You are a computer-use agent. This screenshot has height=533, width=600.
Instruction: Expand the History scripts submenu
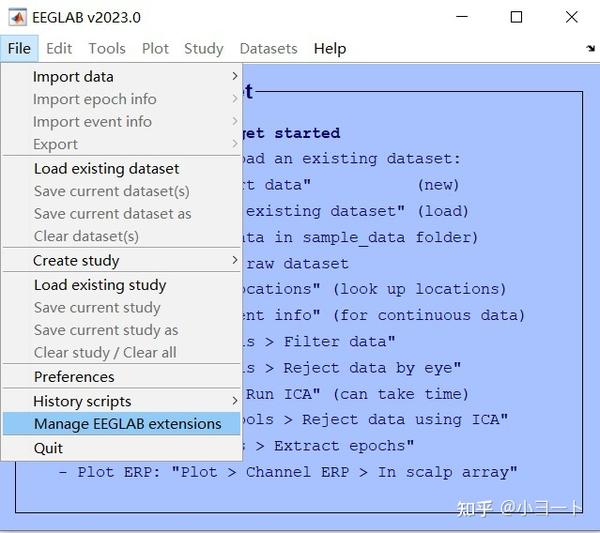[82, 401]
